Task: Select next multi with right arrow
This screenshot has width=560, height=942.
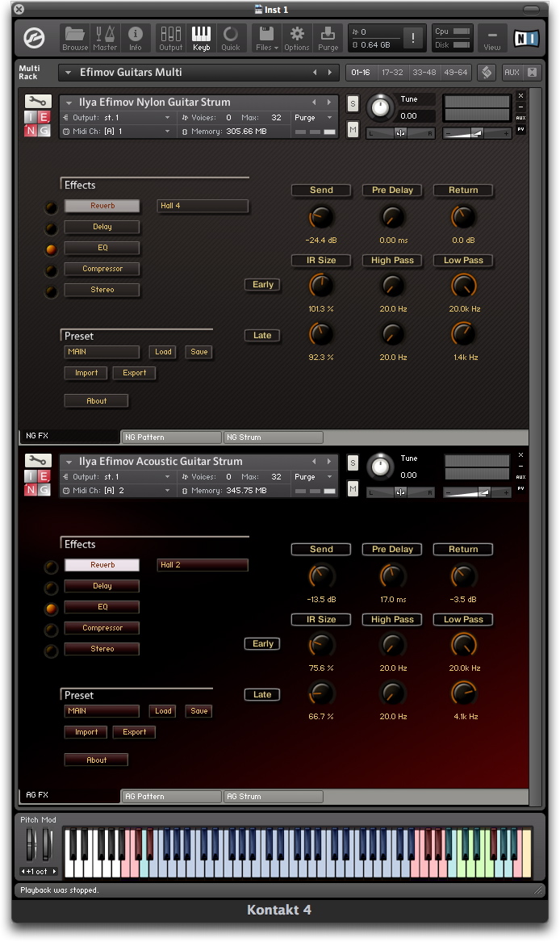Action: (329, 72)
